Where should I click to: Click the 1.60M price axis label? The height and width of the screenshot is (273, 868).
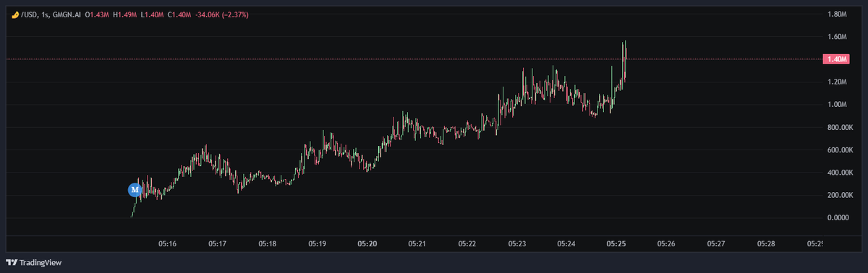tap(837, 36)
